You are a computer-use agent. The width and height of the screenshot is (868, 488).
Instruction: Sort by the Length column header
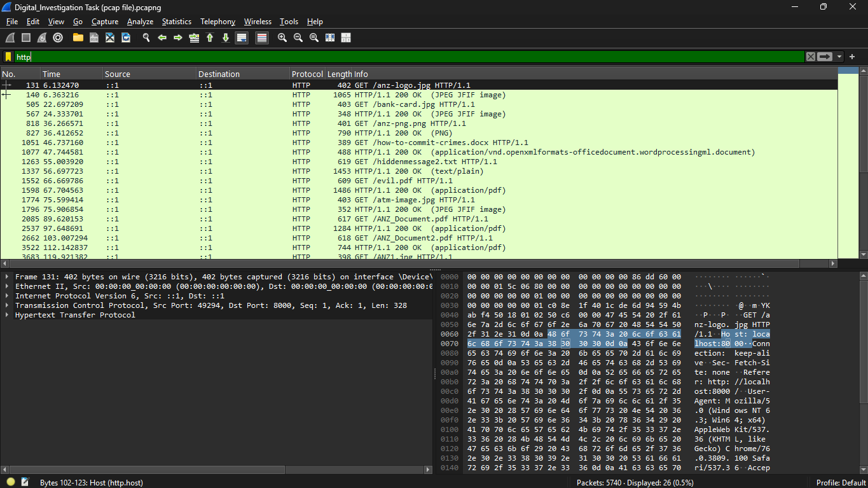339,74
